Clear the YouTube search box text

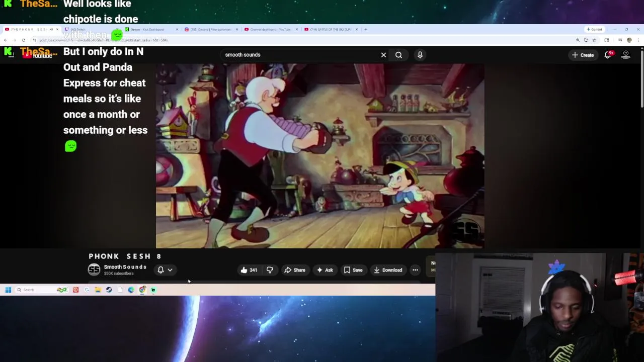(383, 55)
